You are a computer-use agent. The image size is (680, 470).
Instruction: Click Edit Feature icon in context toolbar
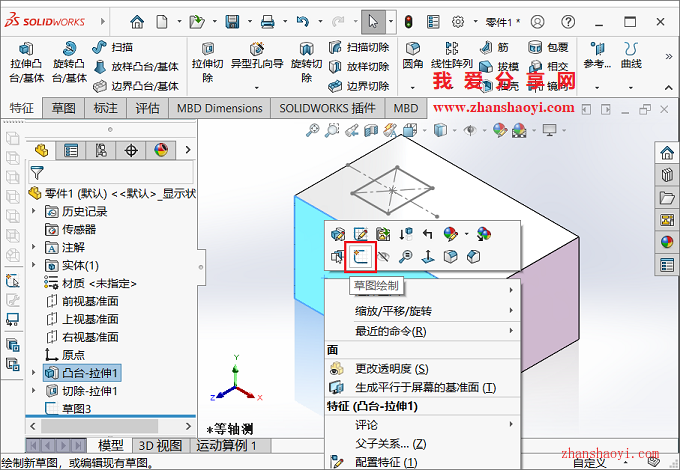(337, 234)
